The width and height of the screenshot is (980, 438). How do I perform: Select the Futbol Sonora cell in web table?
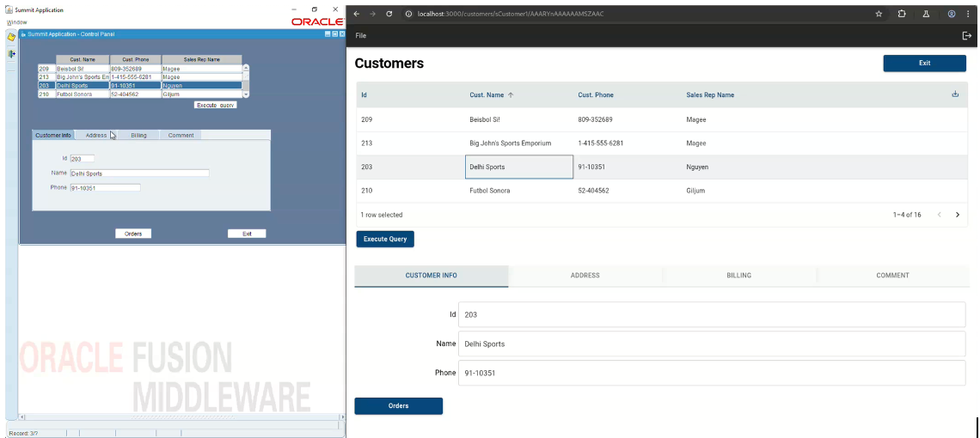pyautogui.click(x=518, y=191)
